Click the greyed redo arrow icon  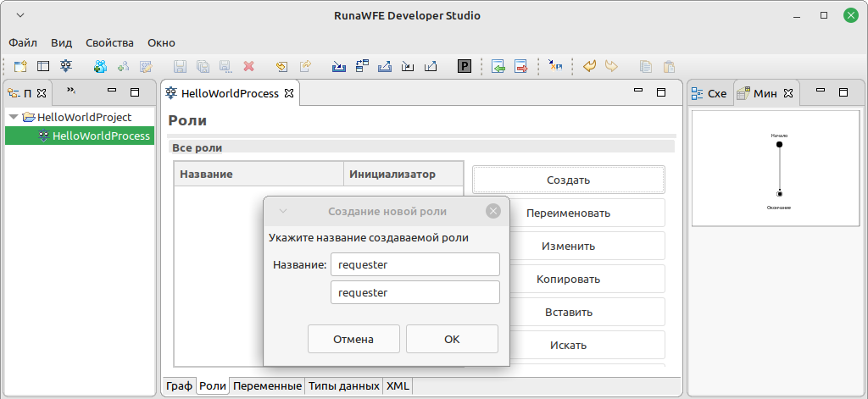pyautogui.click(x=611, y=66)
